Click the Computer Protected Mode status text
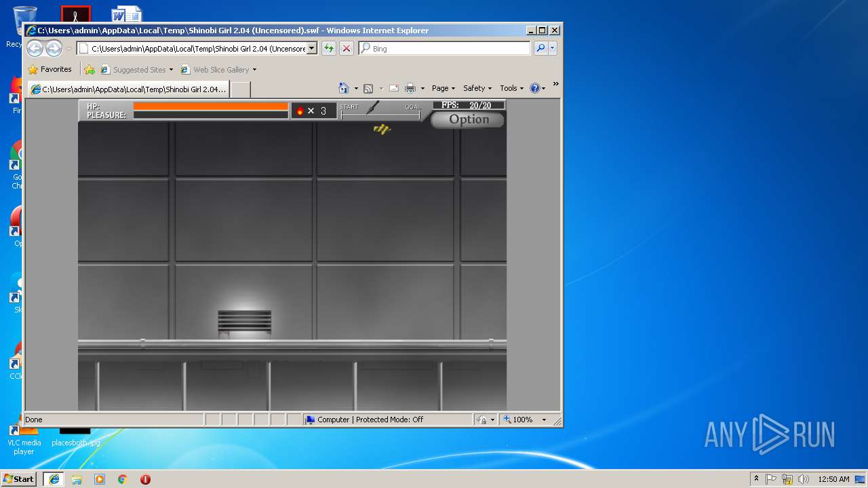Viewport: 868px width, 488px height. tap(370, 420)
